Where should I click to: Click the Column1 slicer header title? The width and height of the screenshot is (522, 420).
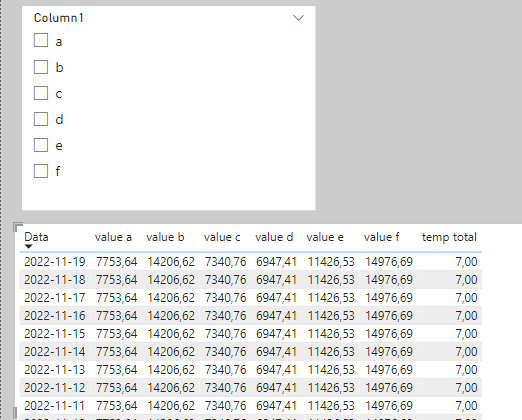click(x=59, y=18)
